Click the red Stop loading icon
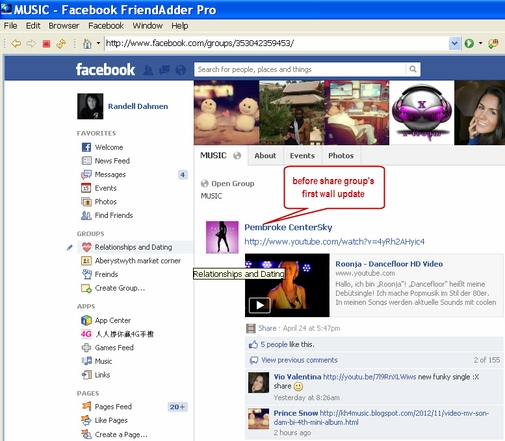505x441 pixels. [x=46, y=44]
